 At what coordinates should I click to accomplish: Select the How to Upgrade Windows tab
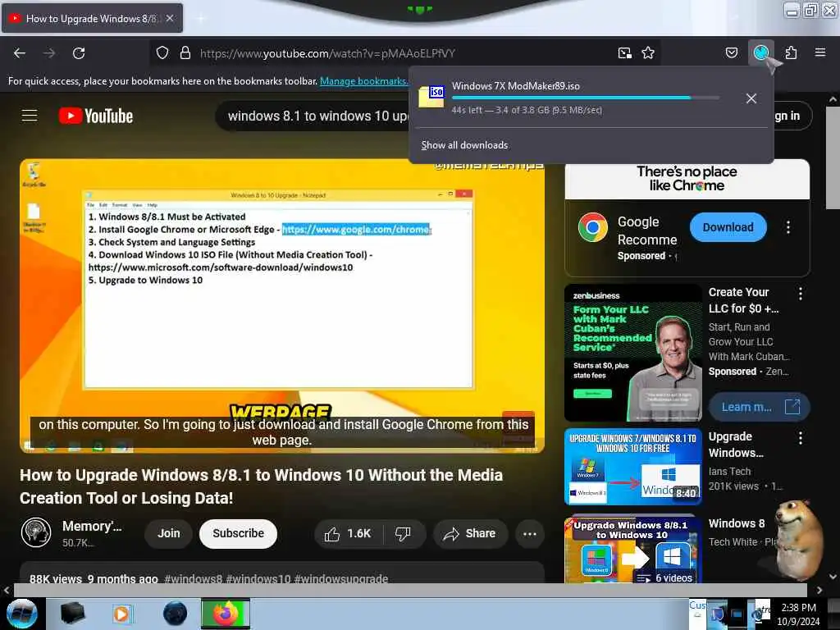point(92,18)
